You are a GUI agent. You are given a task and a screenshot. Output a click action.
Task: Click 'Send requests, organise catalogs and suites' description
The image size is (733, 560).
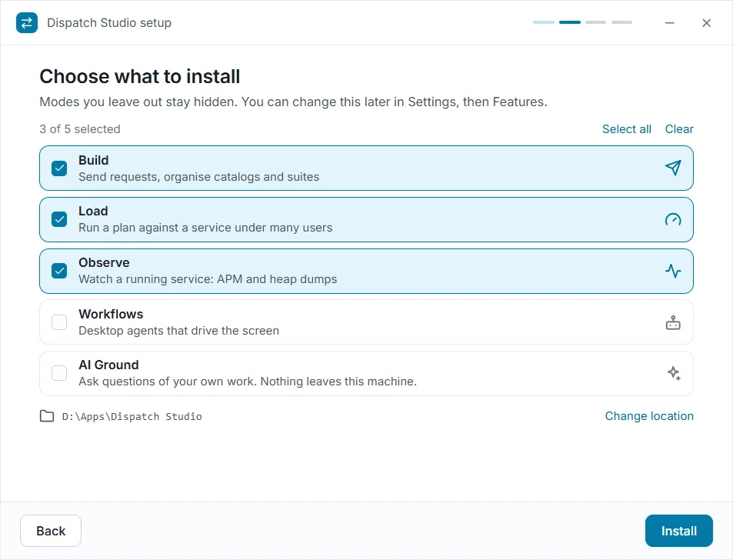(198, 177)
